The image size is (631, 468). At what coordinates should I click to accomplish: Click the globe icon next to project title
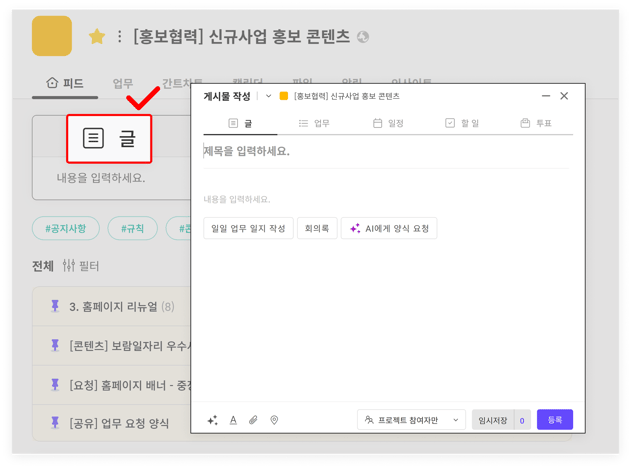(363, 37)
